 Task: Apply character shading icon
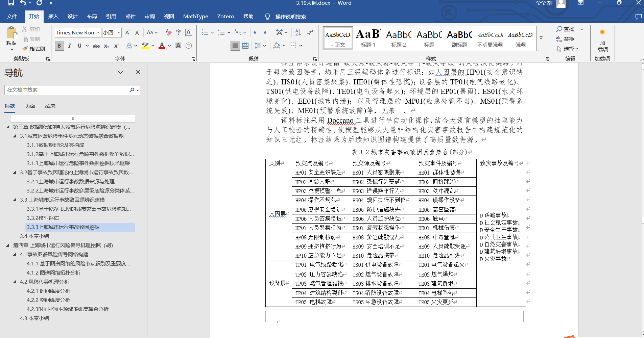coord(178,46)
